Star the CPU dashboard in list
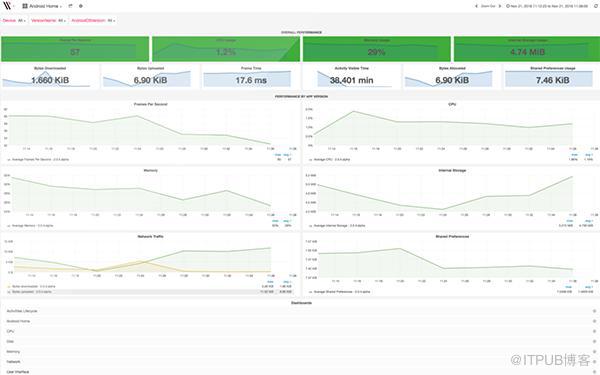 (594, 331)
